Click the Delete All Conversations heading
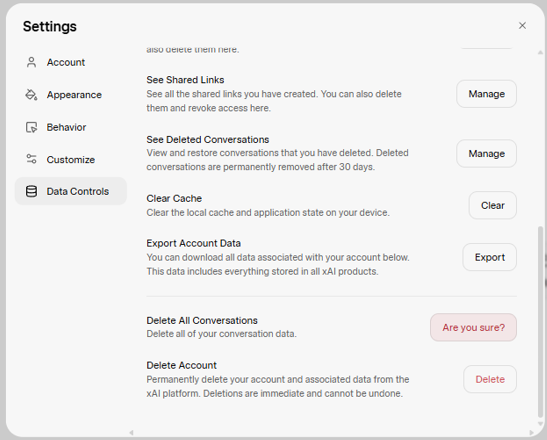This screenshot has width=547, height=440. tap(202, 320)
